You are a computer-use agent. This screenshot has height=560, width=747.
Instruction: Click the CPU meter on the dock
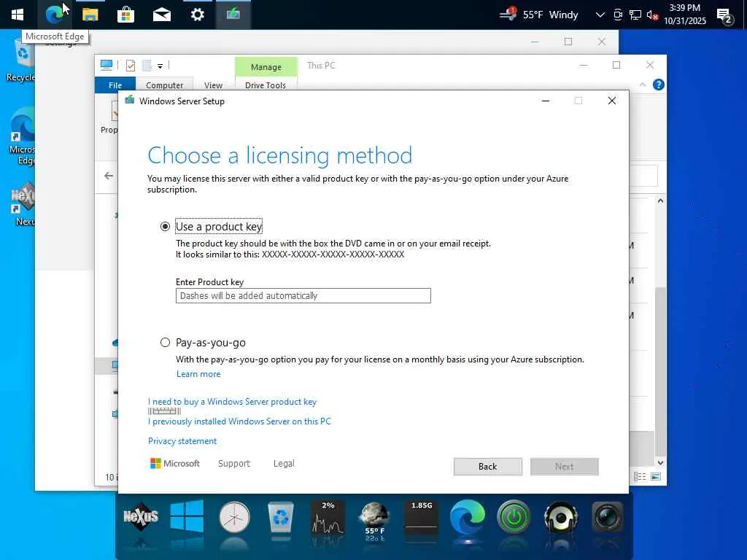(x=328, y=517)
